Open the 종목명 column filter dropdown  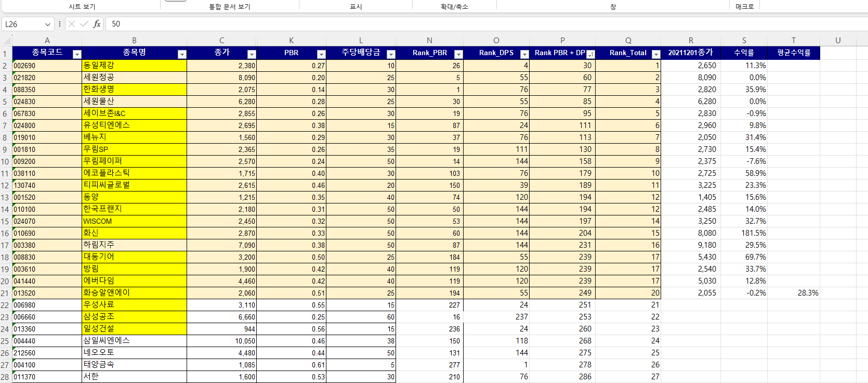182,54
